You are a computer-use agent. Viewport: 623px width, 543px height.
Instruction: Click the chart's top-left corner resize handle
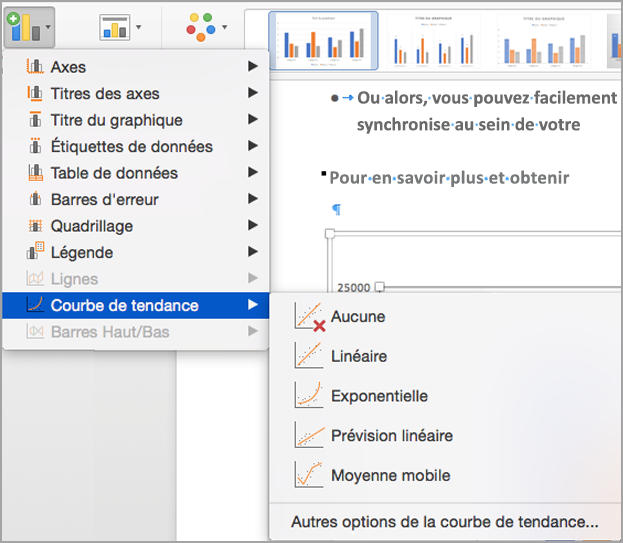330,234
